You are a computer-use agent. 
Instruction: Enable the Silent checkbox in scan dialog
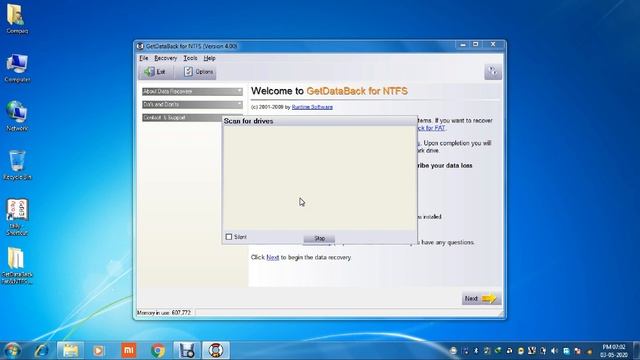[229, 237]
